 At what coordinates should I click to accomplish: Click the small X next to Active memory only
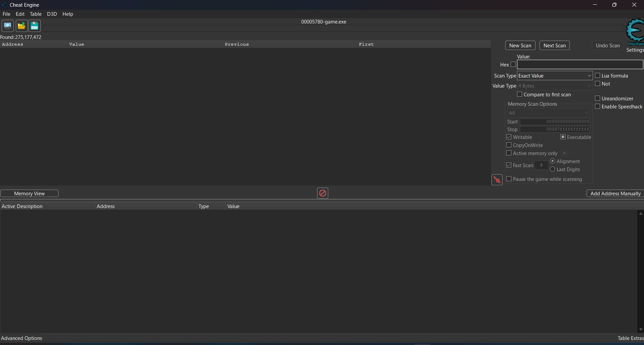(x=564, y=153)
